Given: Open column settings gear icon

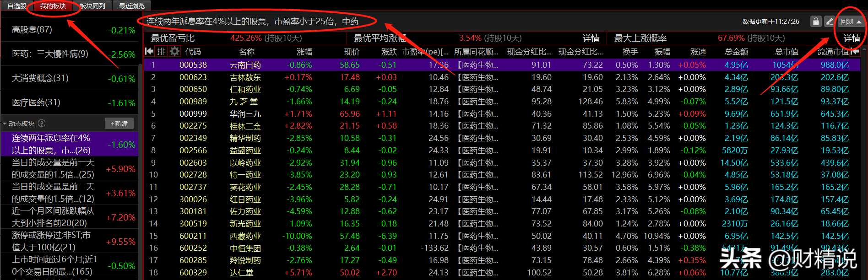Looking at the screenshot, I should pyautogui.click(x=174, y=52).
